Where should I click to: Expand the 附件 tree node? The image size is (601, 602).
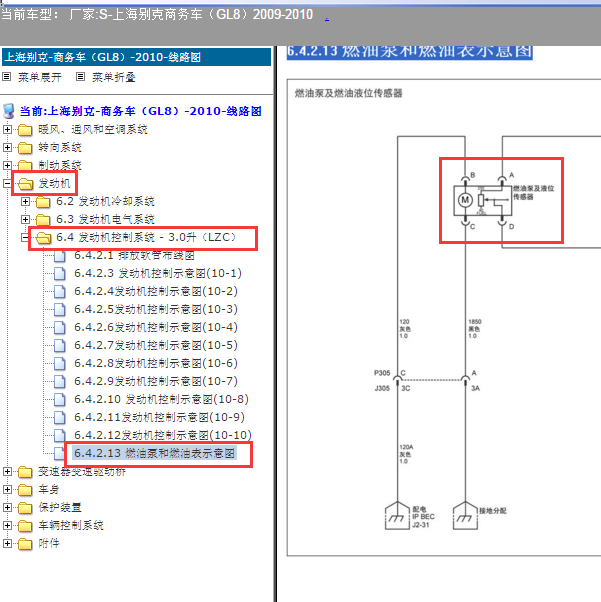point(7,543)
